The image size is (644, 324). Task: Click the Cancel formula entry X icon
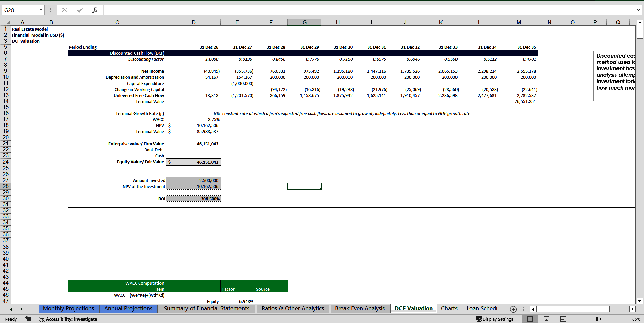pyautogui.click(x=64, y=10)
